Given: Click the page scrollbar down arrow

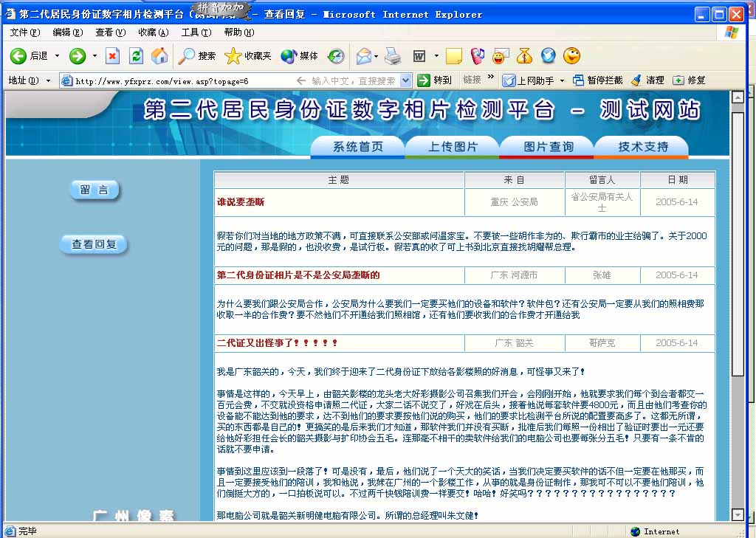Looking at the screenshot, I should (x=738, y=514).
